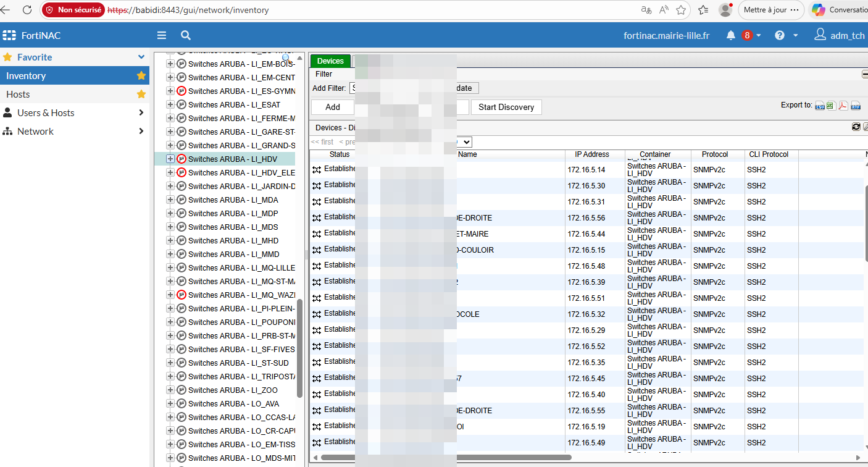Image resolution: width=868 pixels, height=467 pixels.
Task: Collapse the Filter panel with minus button
Action: (865, 74)
